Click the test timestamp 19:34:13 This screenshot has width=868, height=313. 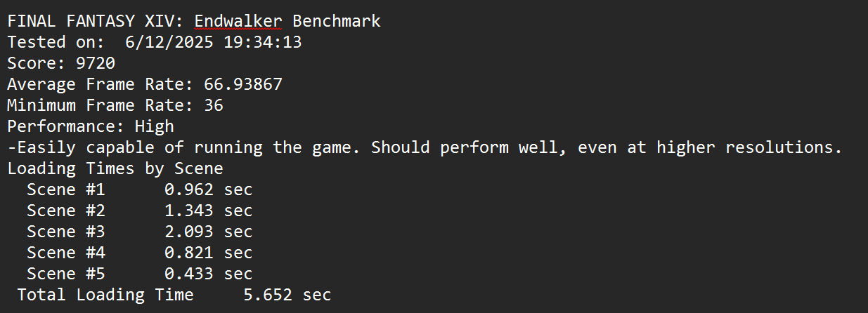(x=262, y=42)
